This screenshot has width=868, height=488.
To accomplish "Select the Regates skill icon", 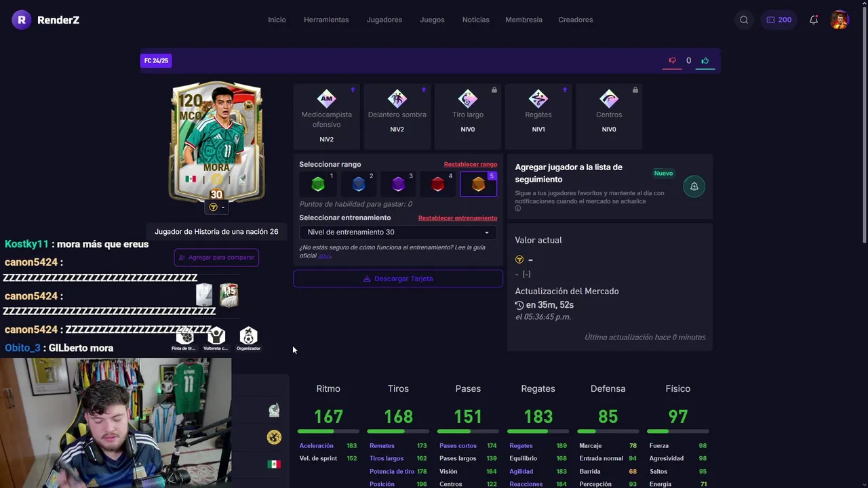I will point(538,98).
